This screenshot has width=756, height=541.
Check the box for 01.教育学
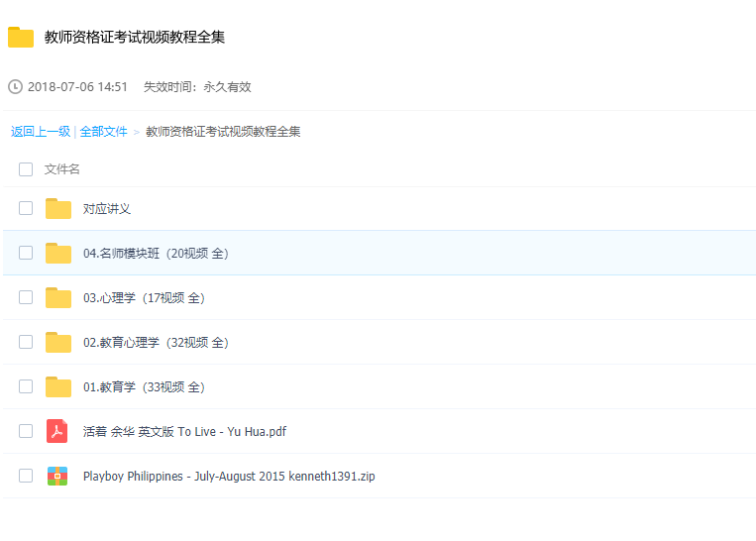[26, 386]
